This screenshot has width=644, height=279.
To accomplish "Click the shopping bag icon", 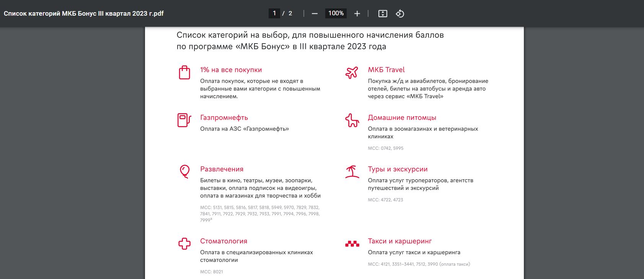I will tap(184, 72).
